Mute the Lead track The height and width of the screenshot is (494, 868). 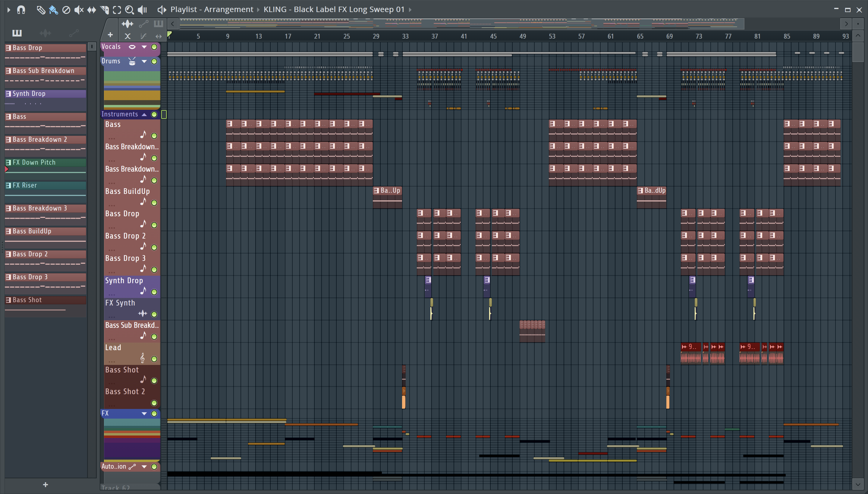point(154,359)
